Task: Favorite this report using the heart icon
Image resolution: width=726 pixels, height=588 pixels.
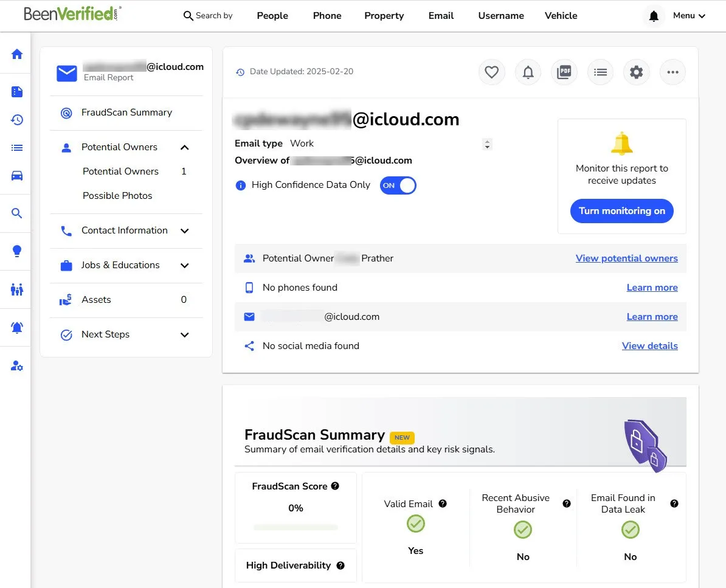Action: tap(491, 72)
